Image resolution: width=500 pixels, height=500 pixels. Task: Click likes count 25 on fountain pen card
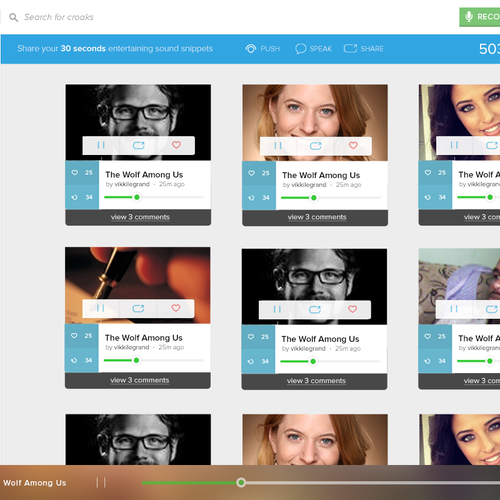click(82, 336)
